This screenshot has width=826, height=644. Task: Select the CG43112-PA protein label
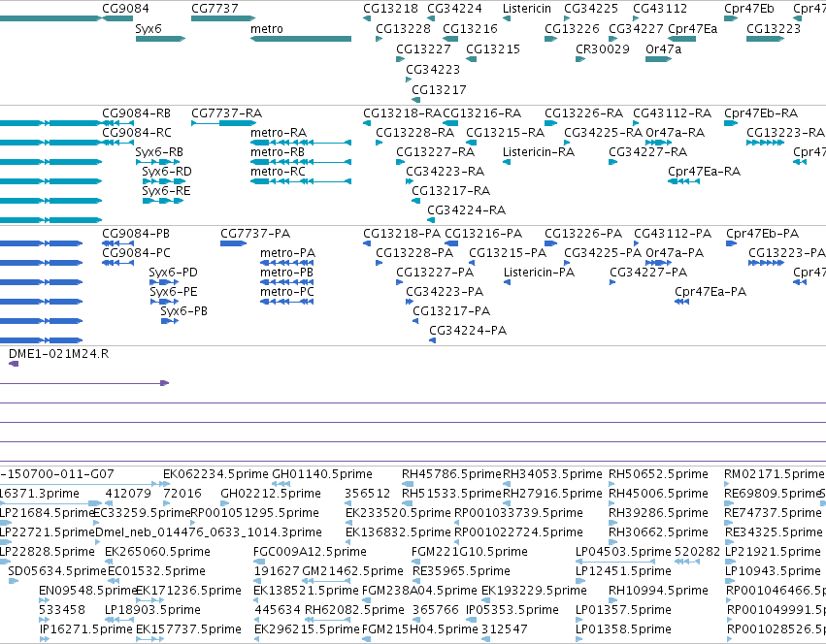tap(673, 234)
